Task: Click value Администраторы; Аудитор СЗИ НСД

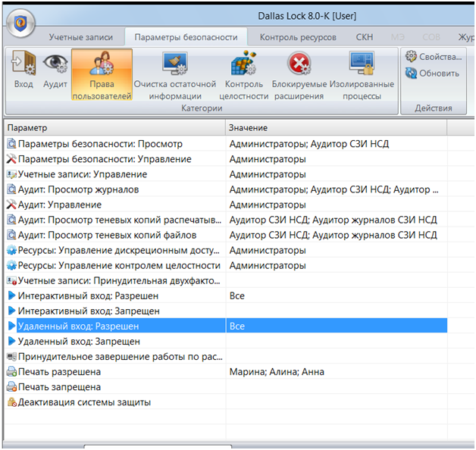Action: tap(309, 143)
